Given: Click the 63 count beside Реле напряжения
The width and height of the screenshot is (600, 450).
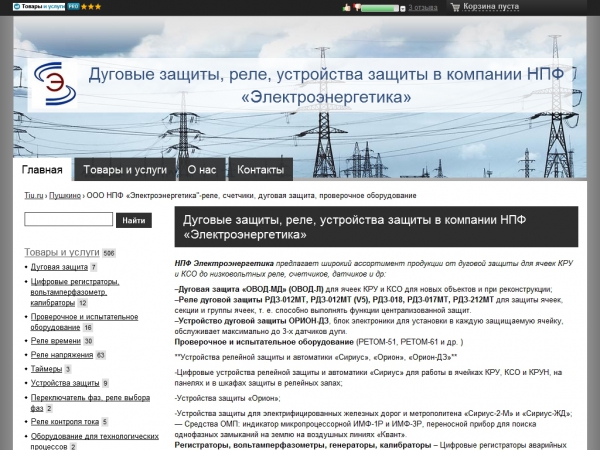Looking at the screenshot, I should [101, 355].
